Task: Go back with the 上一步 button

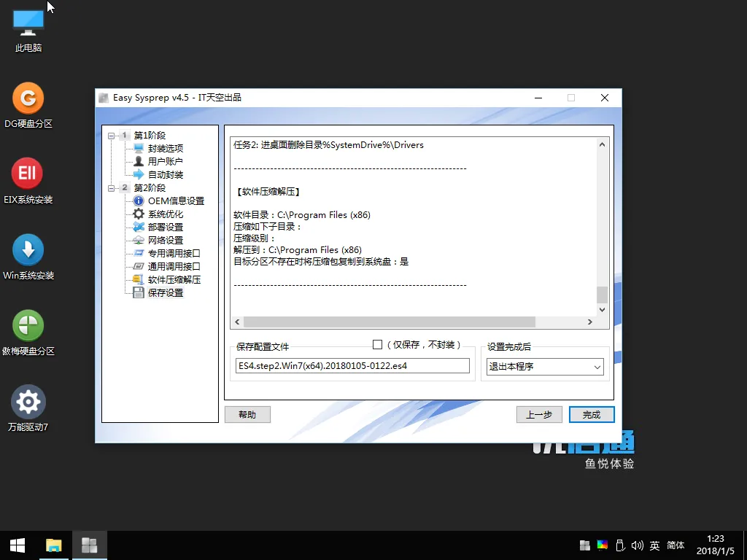Action: tap(539, 414)
